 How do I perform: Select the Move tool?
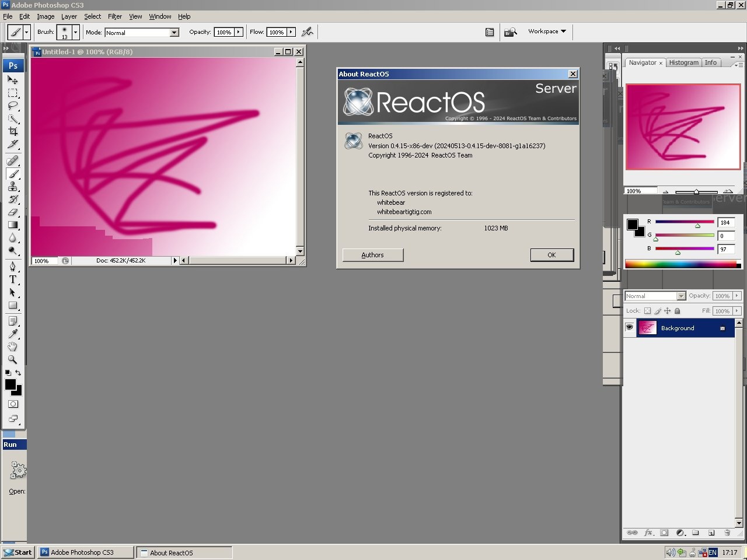click(13, 80)
